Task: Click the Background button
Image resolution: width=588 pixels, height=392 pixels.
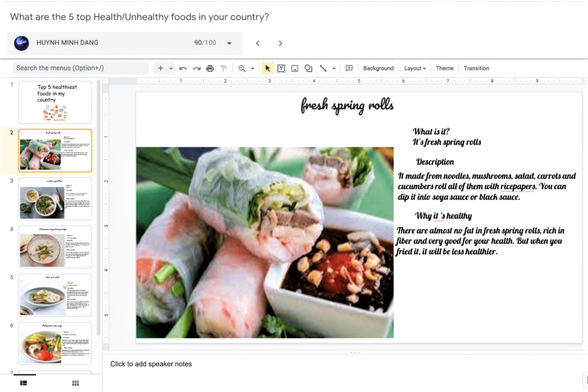Action: tap(378, 68)
